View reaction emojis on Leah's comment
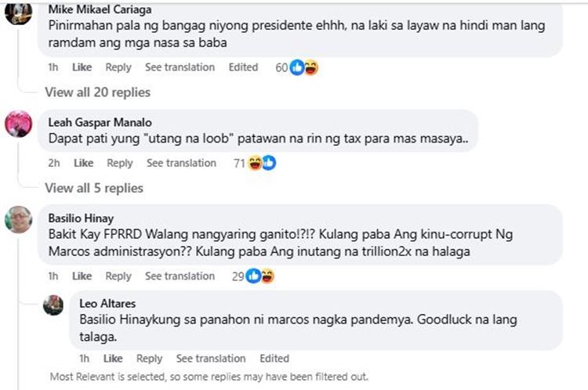The image size is (588, 390). 261,163
